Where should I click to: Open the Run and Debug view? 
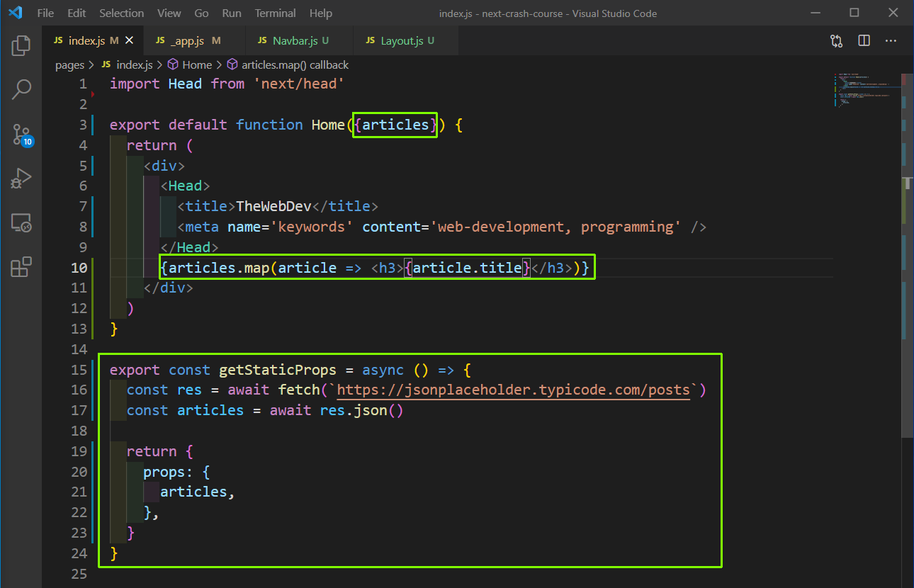(21, 178)
